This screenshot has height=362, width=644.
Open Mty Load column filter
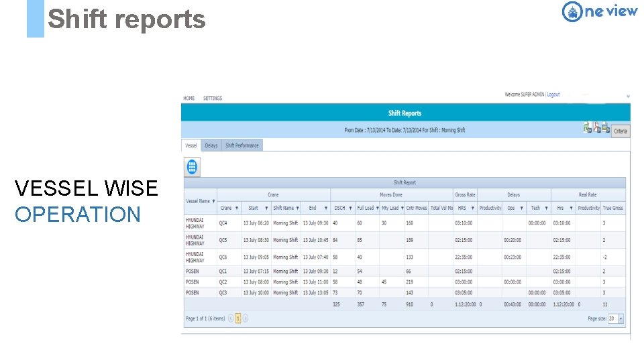pyautogui.click(x=402, y=208)
